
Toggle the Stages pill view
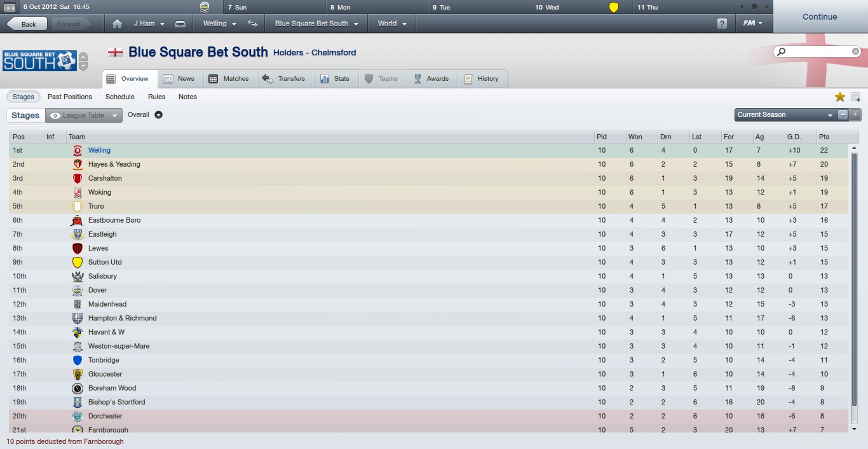pyautogui.click(x=24, y=97)
